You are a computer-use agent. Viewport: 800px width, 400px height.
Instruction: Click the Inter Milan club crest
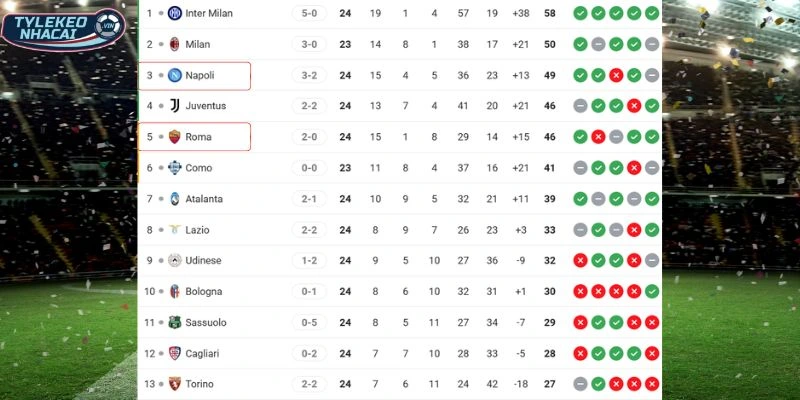tap(175, 13)
